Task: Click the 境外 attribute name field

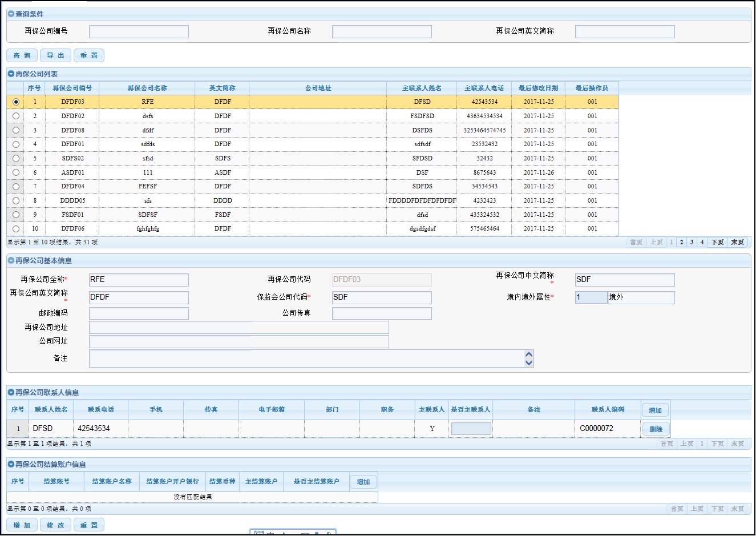Action: [641, 297]
